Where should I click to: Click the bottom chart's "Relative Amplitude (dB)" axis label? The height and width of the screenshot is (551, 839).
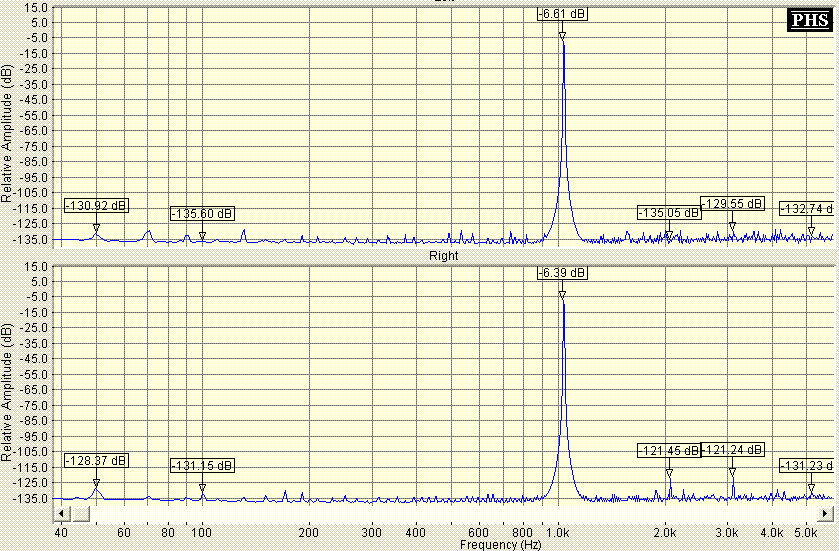click(6, 392)
